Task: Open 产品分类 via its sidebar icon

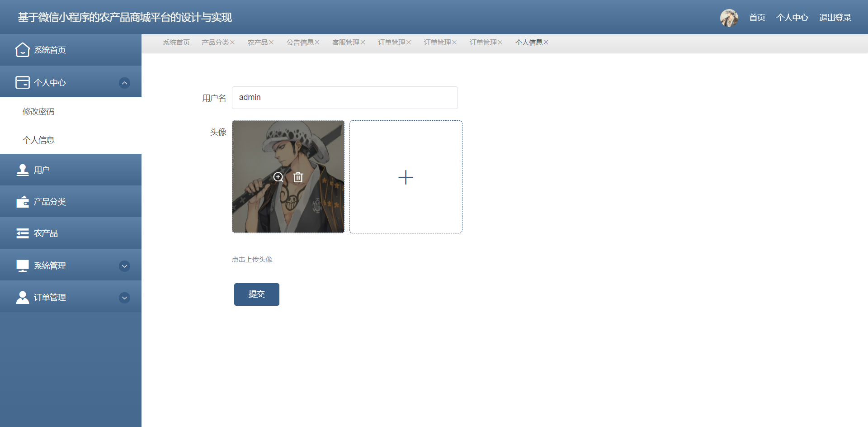Action: coord(22,201)
